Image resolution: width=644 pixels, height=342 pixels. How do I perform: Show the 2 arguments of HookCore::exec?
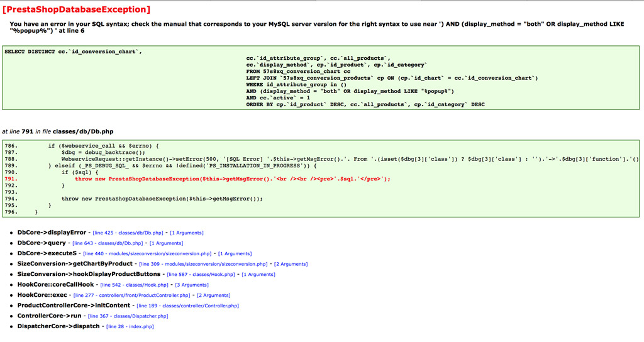coord(214,295)
